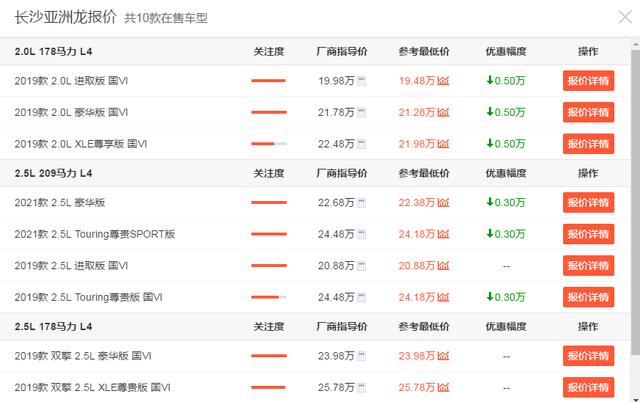Open calculator icon beside 23.98万 guide price

coord(361,356)
